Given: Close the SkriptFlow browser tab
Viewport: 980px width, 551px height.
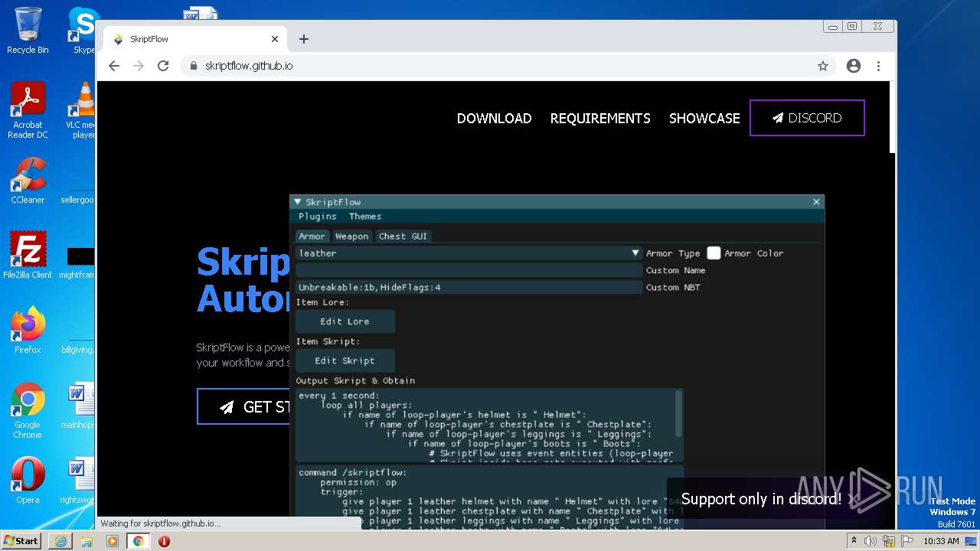Looking at the screenshot, I should tap(275, 39).
